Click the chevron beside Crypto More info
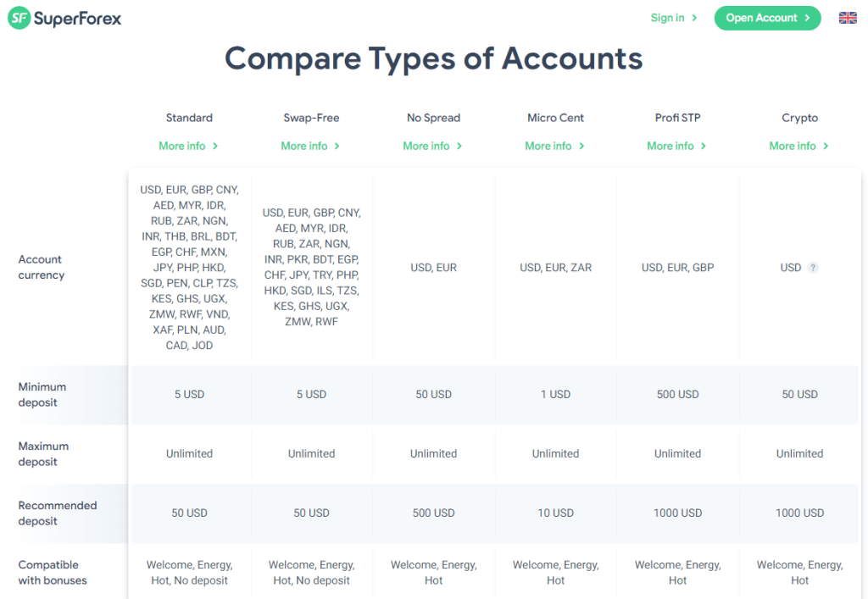 (826, 146)
